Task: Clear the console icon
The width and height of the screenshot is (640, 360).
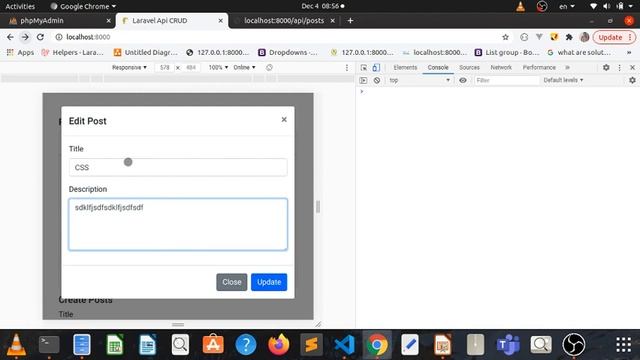Action: (377, 80)
